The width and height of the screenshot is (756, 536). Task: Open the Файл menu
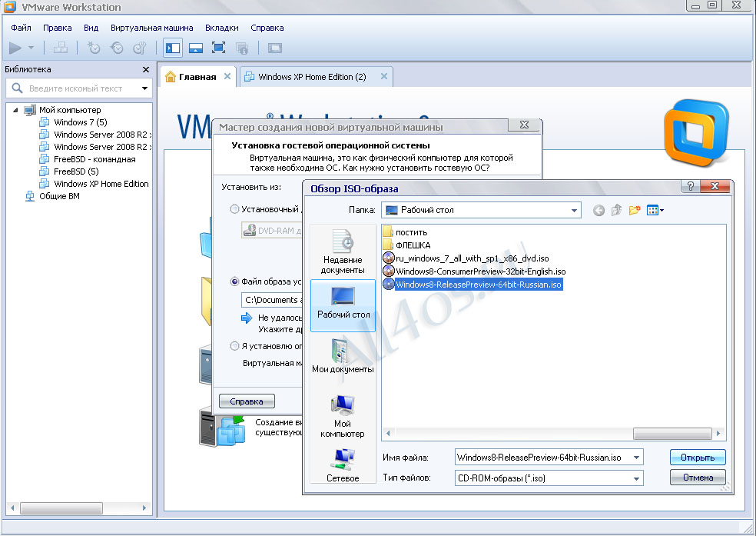click(x=22, y=28)
